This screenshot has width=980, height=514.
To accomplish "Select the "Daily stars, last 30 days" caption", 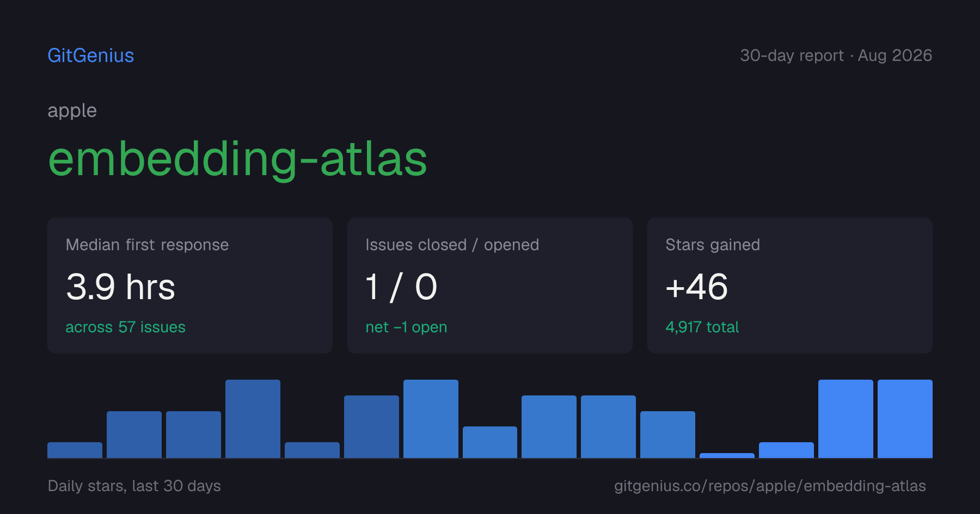I will (134, 486).
